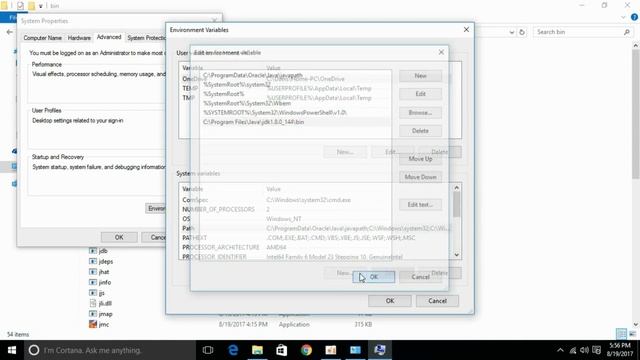Open the network icon in the tray
This screenshot has width=640, height=360.
coord(573,350)
